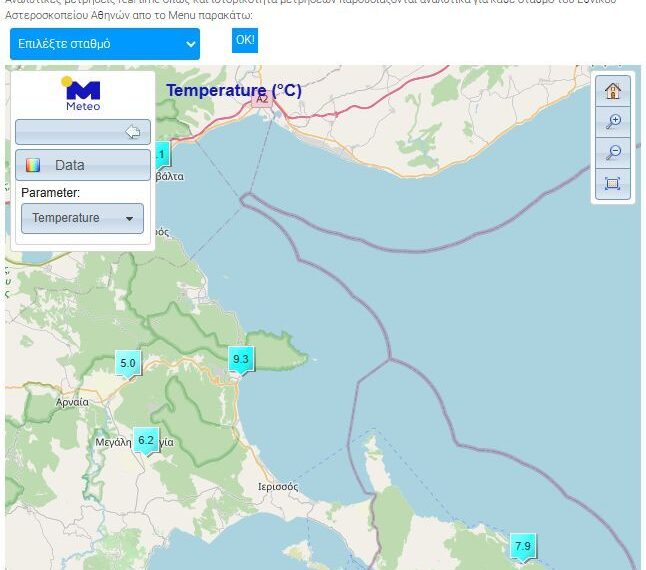Click the Temperature (°C) map title
Image resolution: width=646 pixels, height=570 pixels.
[x=234, y=91]
